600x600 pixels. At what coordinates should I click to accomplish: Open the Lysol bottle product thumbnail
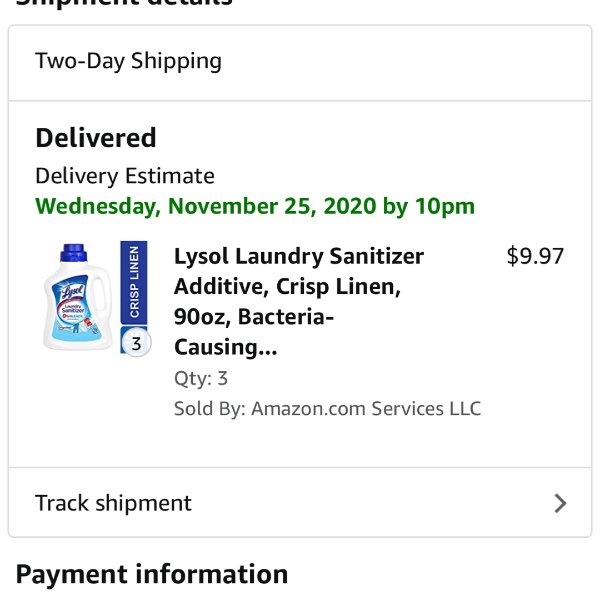pos(97,298)
